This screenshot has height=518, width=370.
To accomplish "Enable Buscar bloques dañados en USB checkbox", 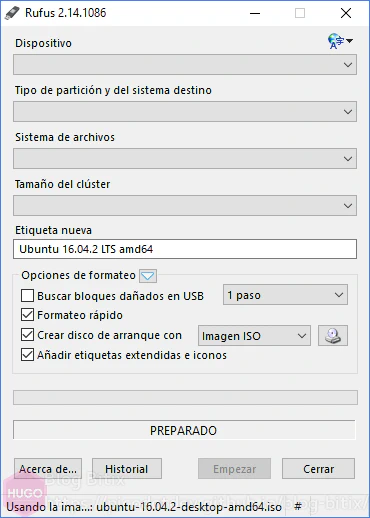I will coord(27,296).
